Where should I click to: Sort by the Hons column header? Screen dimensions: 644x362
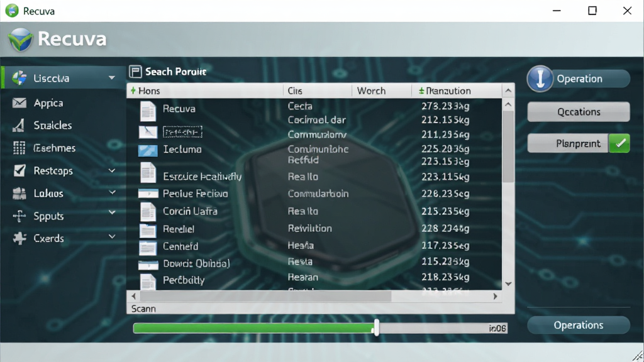coord(205,90)
